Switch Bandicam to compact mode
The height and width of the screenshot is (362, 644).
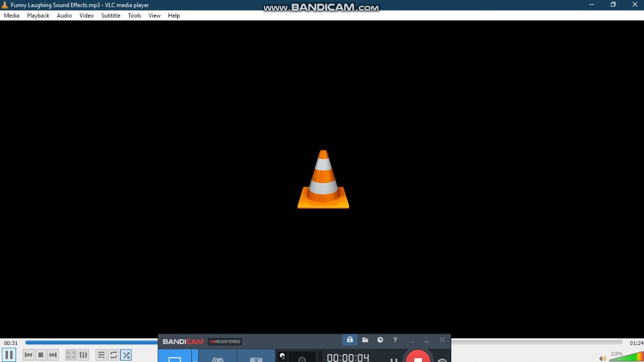click(413, 341)
